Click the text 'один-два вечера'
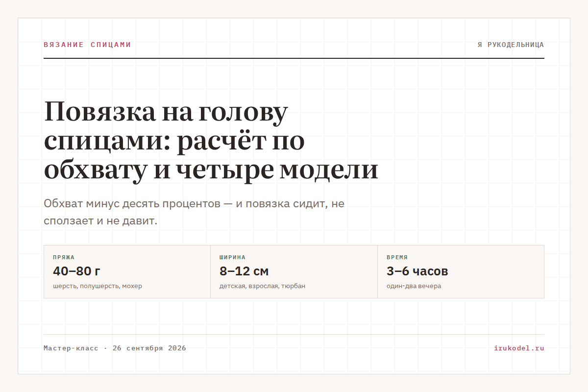The image size is (588, 392). (x=414, y=286)
